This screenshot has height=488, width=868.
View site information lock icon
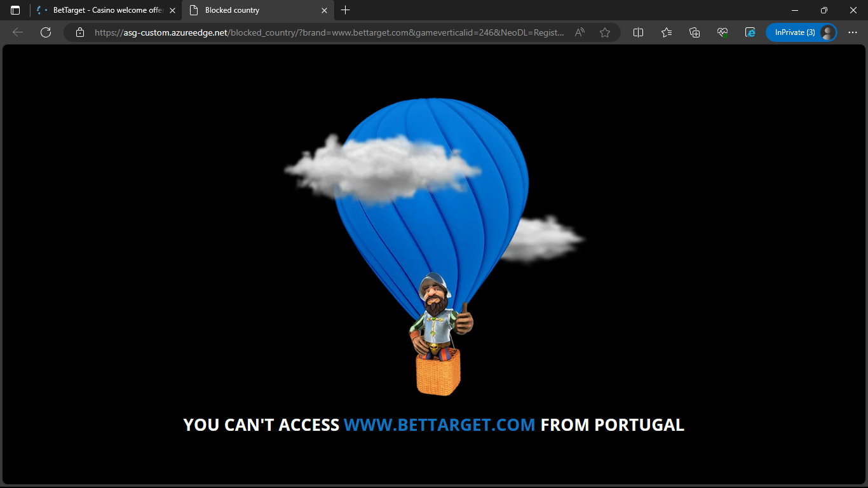pos(80,32)
